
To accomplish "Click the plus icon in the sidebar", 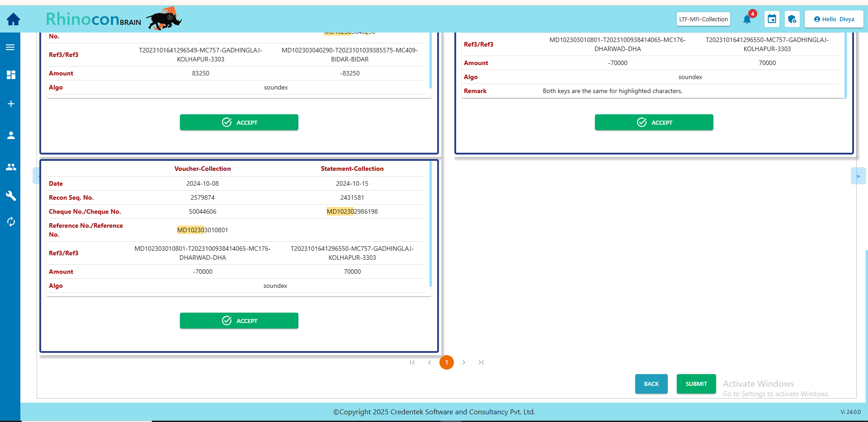I will (x=11, y=104).
